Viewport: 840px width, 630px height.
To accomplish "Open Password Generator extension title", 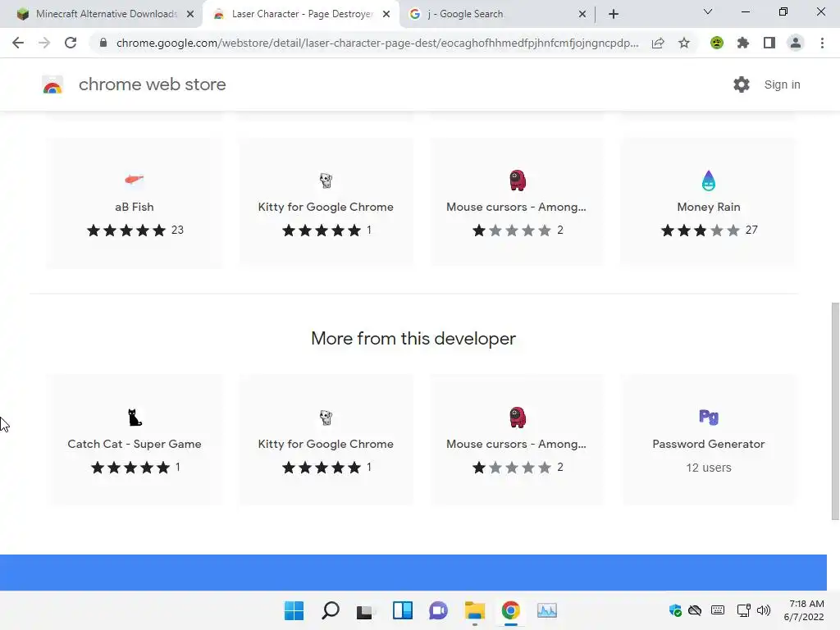I will click(x=709, y=444).
